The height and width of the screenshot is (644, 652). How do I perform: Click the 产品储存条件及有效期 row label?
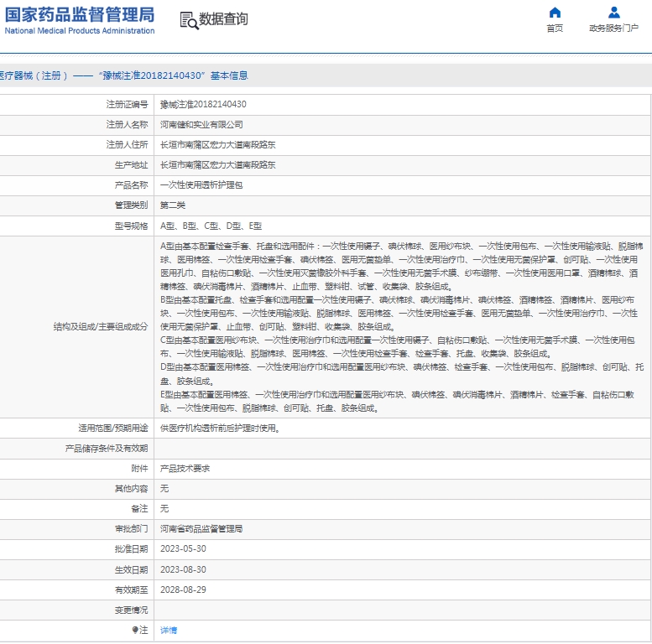[107, 449]
